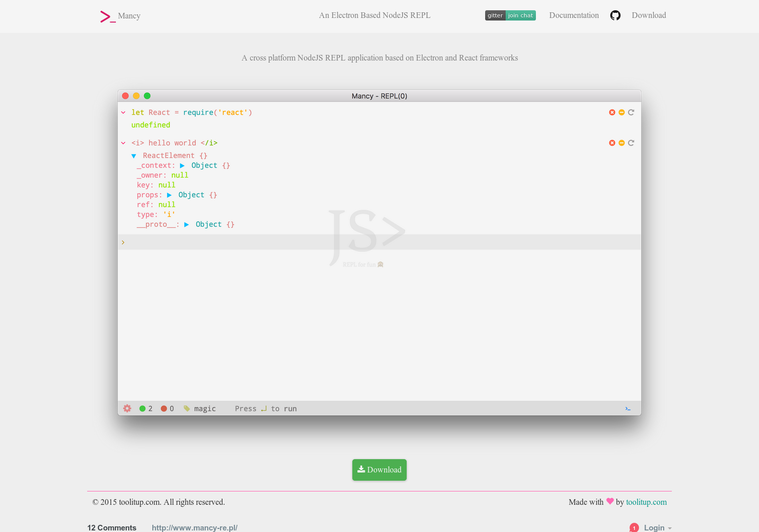The width and height of the screenshot is (759, 532).
Task: Click the pink heart icon in footer
Action: click(610, 501)
